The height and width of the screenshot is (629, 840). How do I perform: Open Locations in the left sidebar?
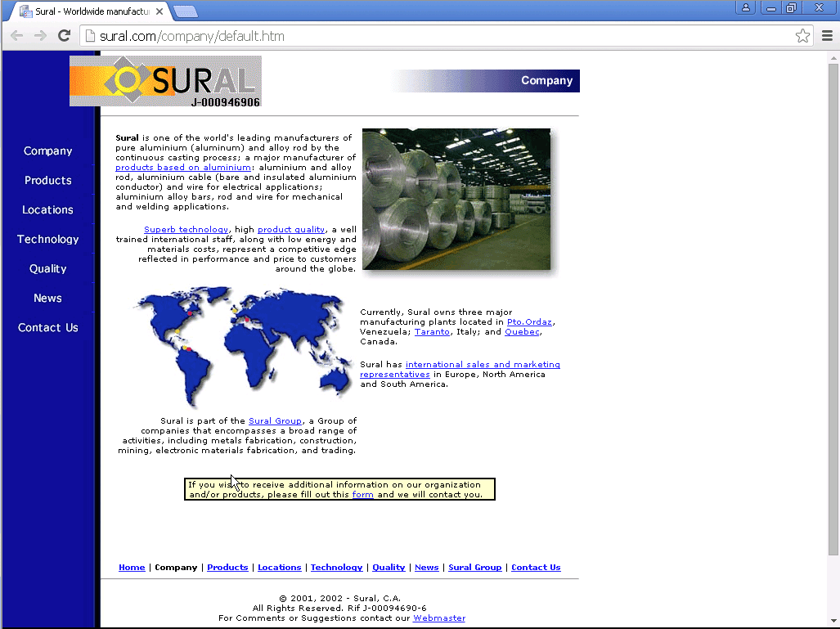coord(47,210)
